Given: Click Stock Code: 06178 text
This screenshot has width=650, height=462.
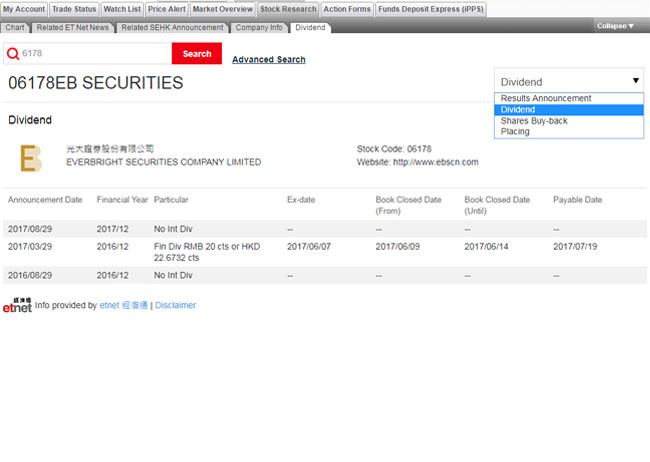Looking at the screenshot, I should point(394,149).
